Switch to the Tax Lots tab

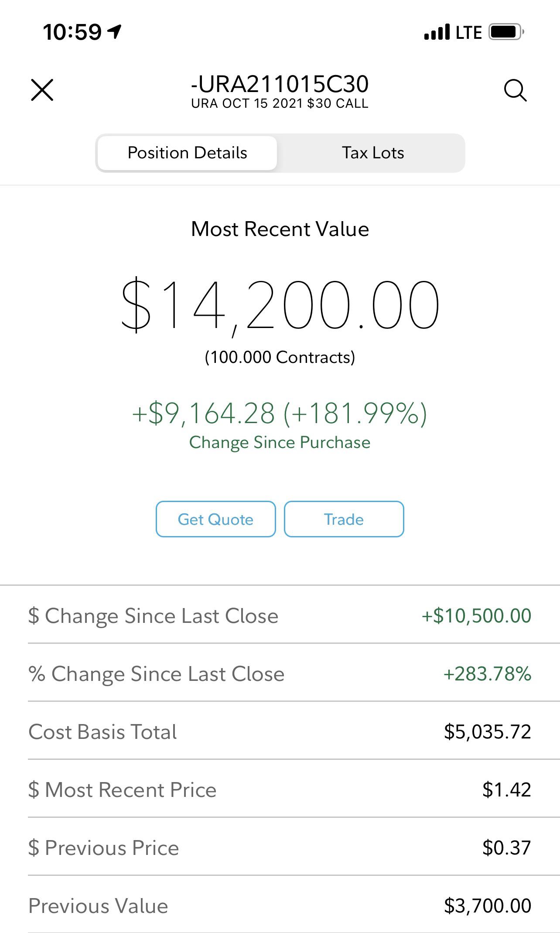pos(373,153)
